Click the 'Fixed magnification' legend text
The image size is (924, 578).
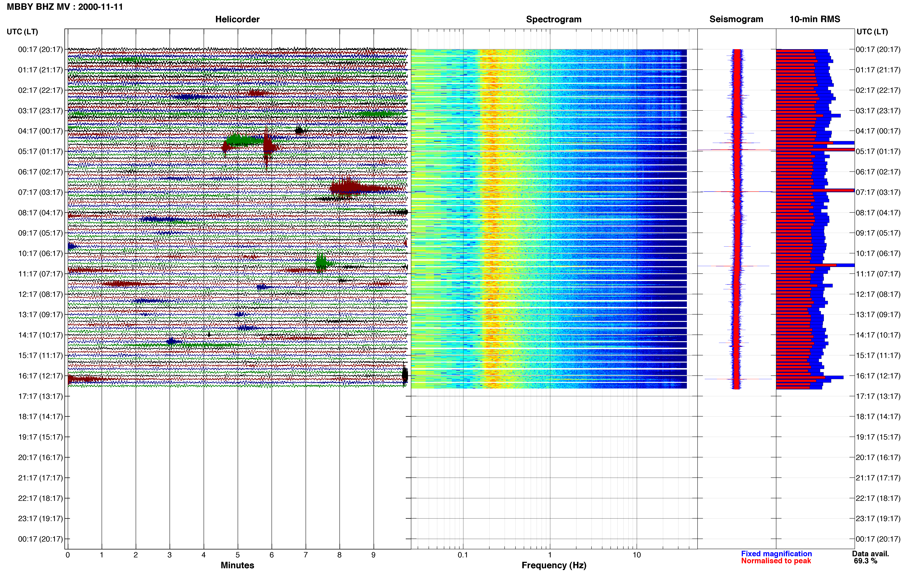tap(777, 554)
